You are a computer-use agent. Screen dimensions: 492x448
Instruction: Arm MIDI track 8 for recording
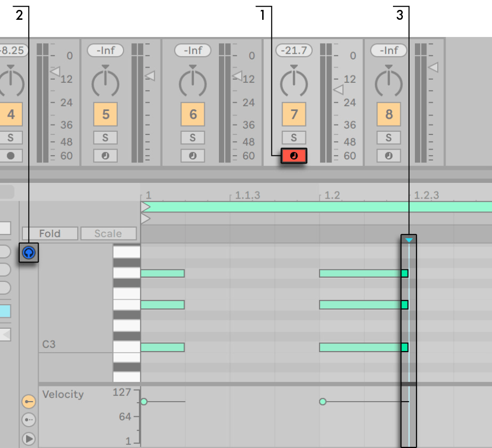click(388, 155)
